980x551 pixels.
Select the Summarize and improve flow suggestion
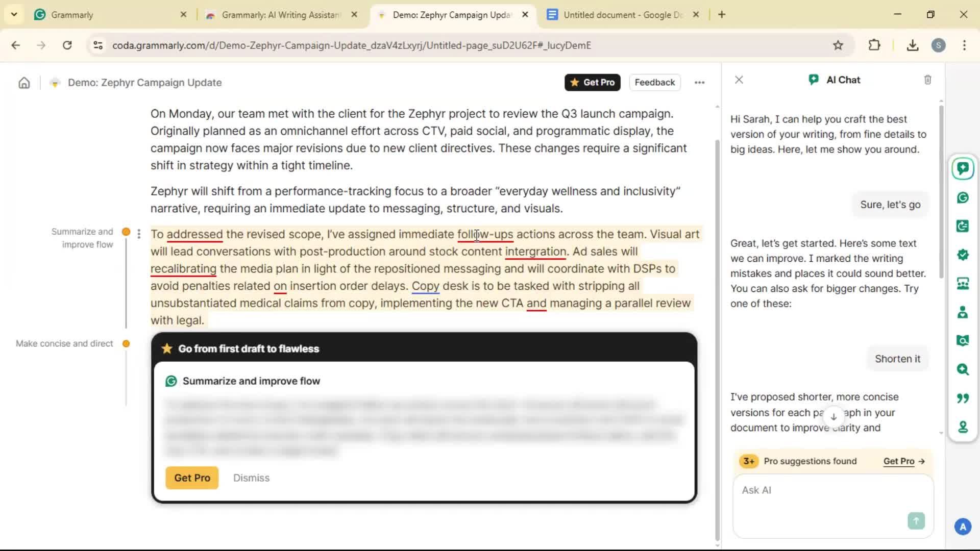tap(82, 238)
